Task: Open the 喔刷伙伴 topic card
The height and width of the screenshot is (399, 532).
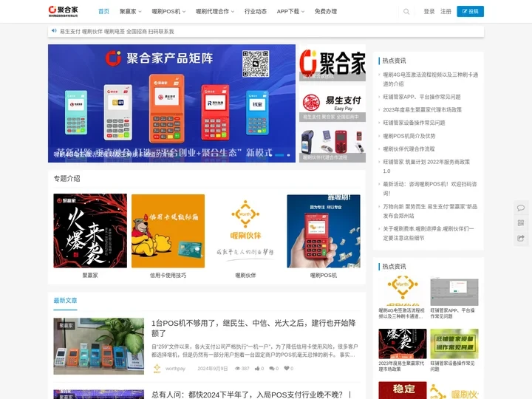Action: (x=245, y=236)
